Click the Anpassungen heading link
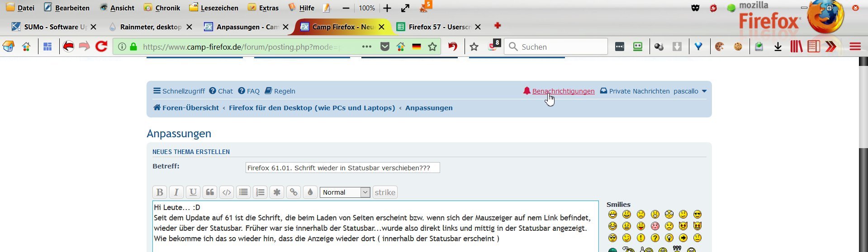 179,133
